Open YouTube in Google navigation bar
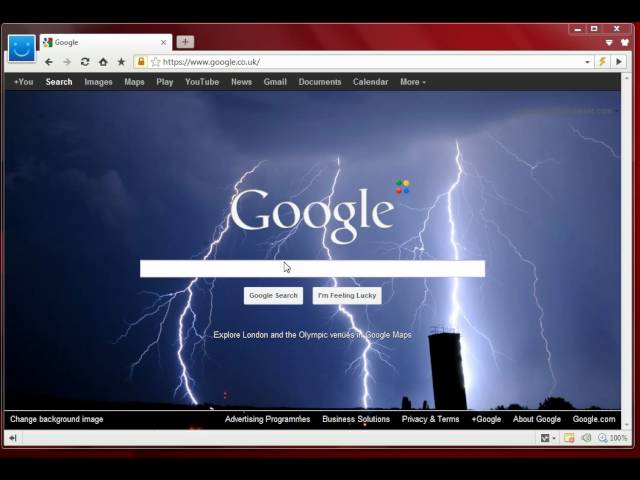Viewport: 640px width, 480px height. click(202, 82)
